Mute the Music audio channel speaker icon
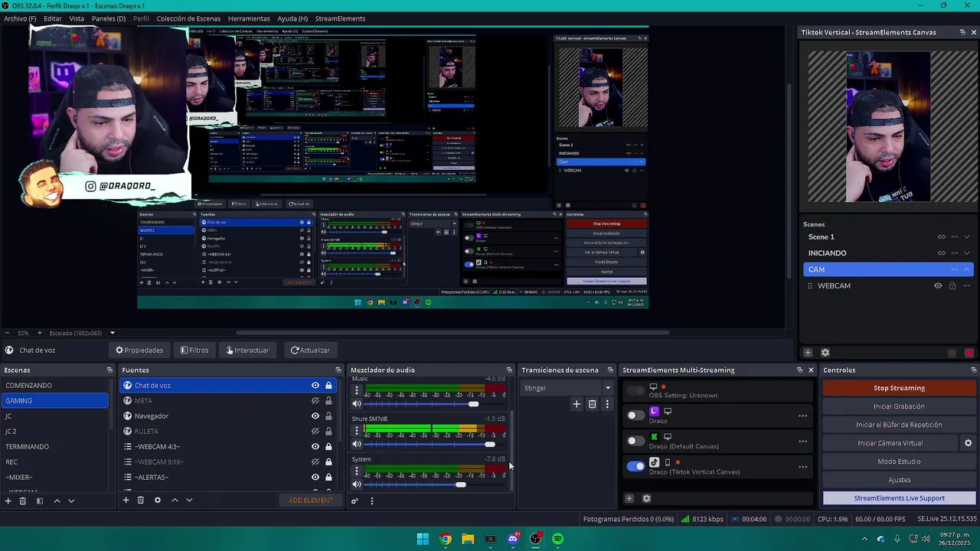Screen dimensions: 980x551 357,404
